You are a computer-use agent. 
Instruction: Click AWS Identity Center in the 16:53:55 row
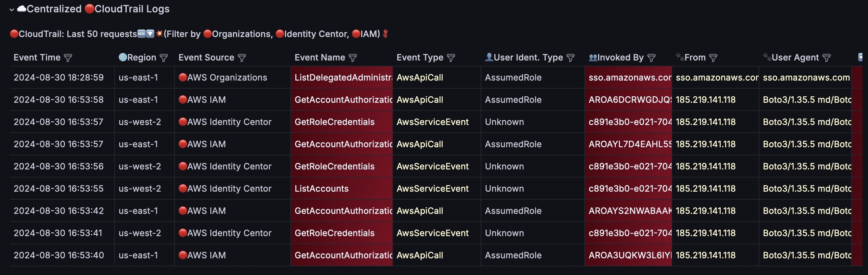coord(233,189)
